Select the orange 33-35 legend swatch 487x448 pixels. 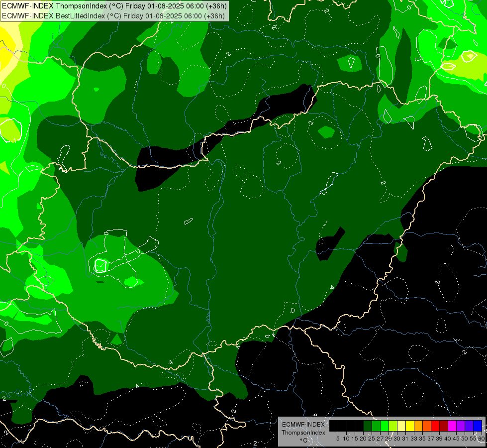[x=418, y=426]
